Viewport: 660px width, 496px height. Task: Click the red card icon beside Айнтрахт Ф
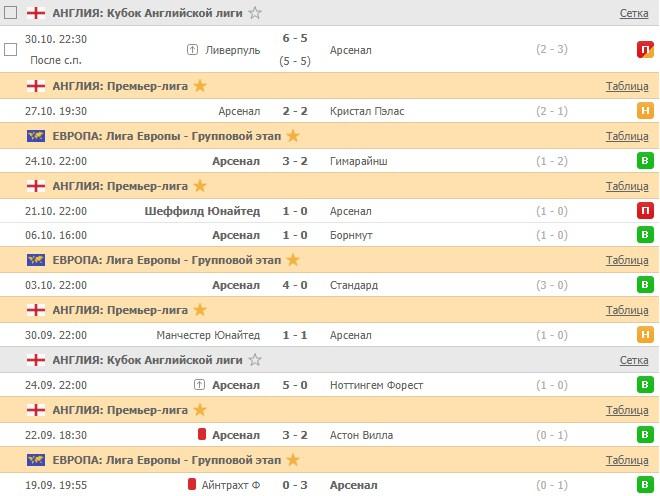coord(192,485)
